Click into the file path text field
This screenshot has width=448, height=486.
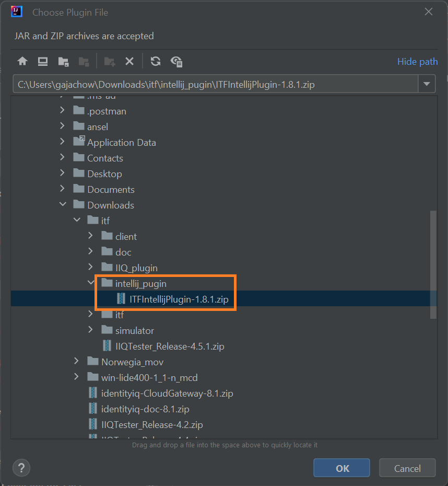216,84
